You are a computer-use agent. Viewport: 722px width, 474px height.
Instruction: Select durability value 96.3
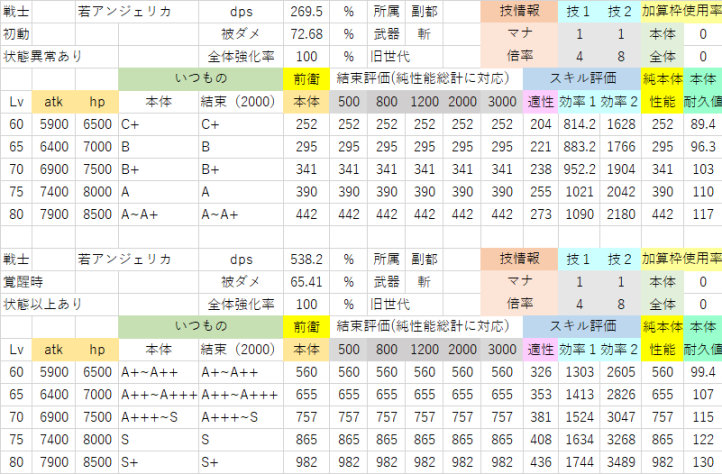703,147
